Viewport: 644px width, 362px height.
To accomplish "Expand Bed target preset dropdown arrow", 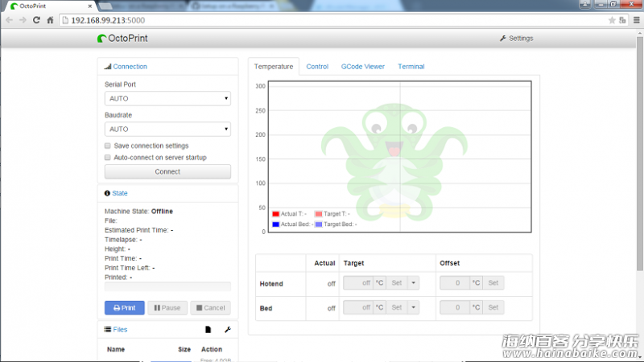I will pos(413,307).
